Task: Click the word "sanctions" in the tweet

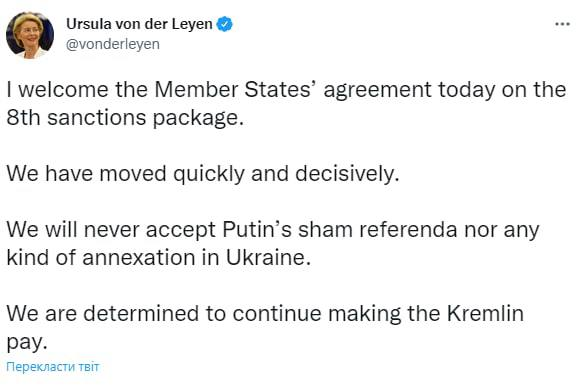Action: 97,118
